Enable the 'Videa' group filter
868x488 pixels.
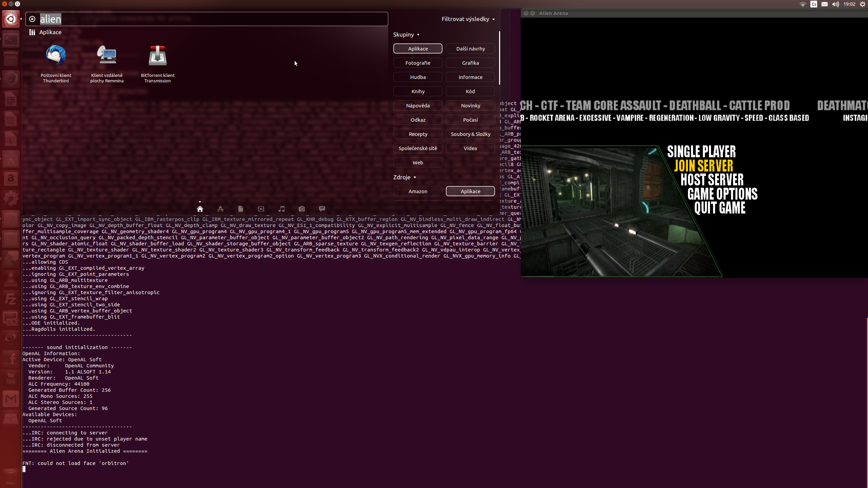coord(470,148)
